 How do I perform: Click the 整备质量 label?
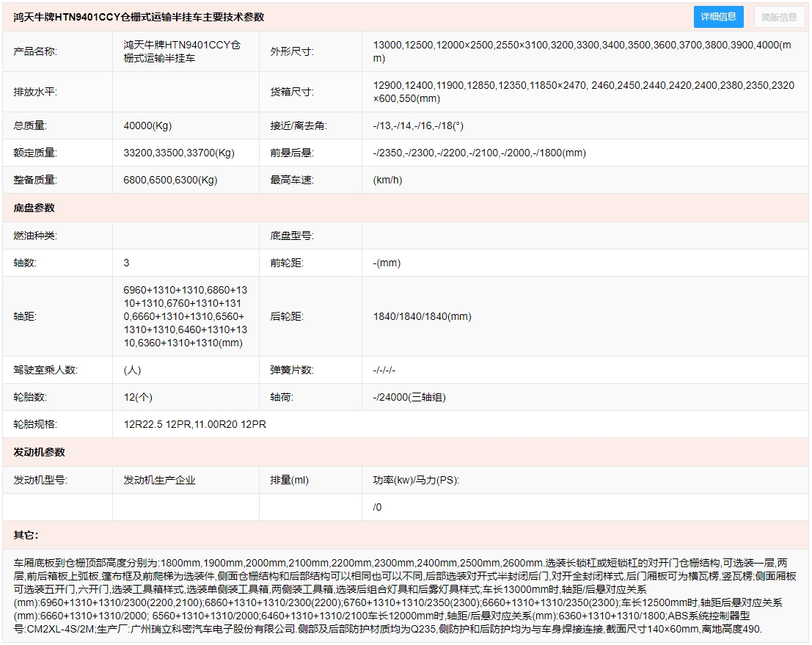(x=35, y=180)
